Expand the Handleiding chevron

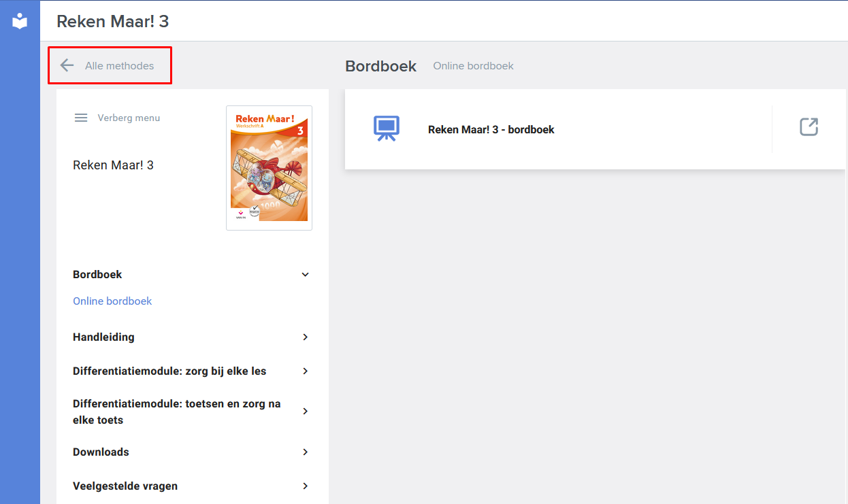coord(305,337)
